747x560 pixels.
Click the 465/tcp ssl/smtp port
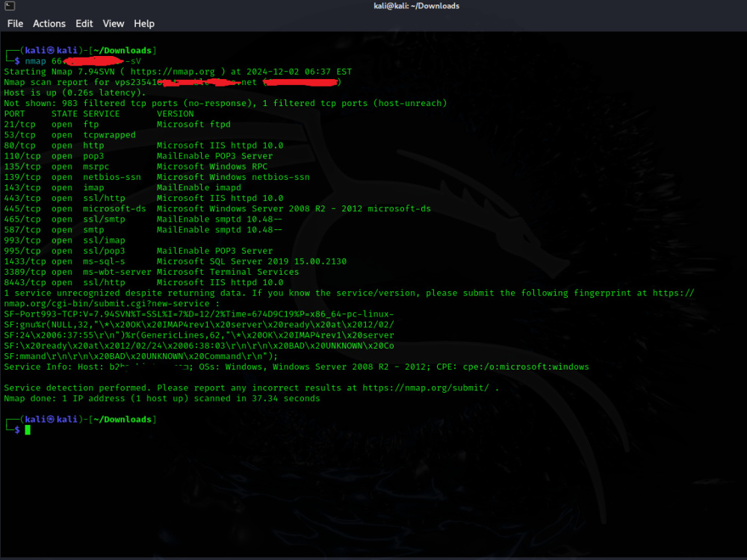click(x=22, y=219)
